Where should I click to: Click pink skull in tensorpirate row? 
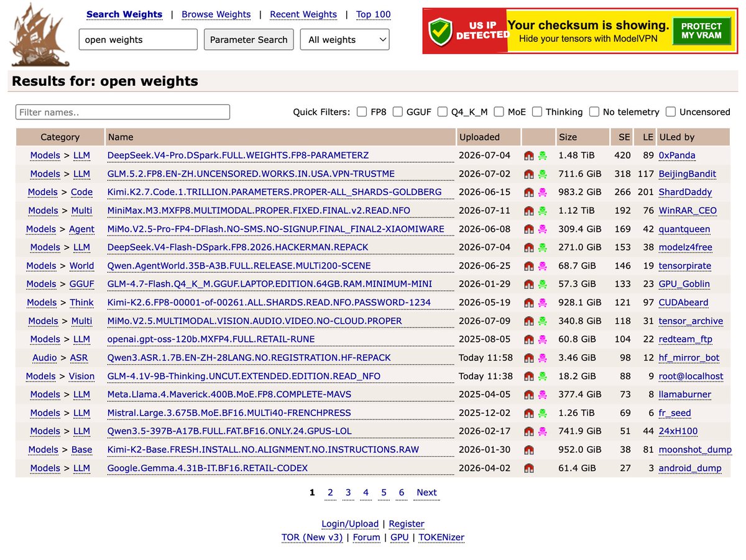542,266
